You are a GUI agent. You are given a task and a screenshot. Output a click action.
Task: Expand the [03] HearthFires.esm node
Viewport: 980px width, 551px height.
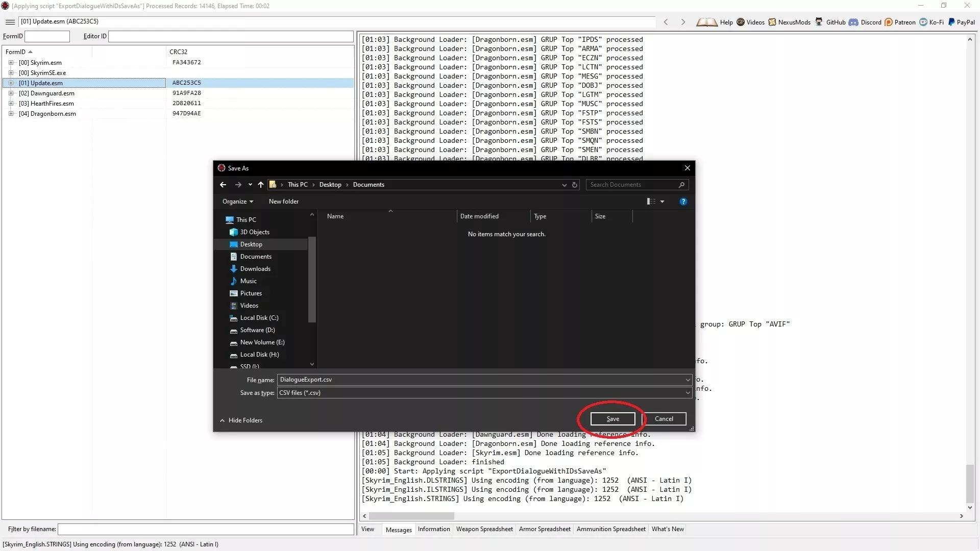[11, 104]
